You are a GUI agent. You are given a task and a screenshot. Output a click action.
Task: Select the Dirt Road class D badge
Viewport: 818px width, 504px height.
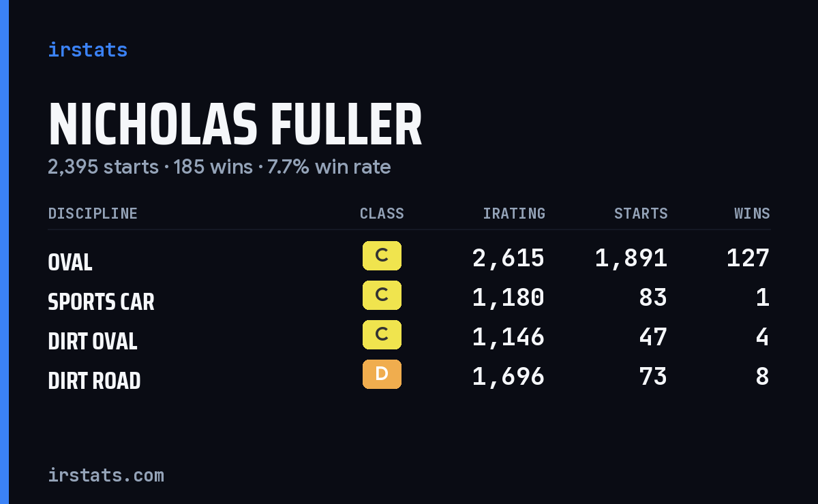tap(382, 375)
